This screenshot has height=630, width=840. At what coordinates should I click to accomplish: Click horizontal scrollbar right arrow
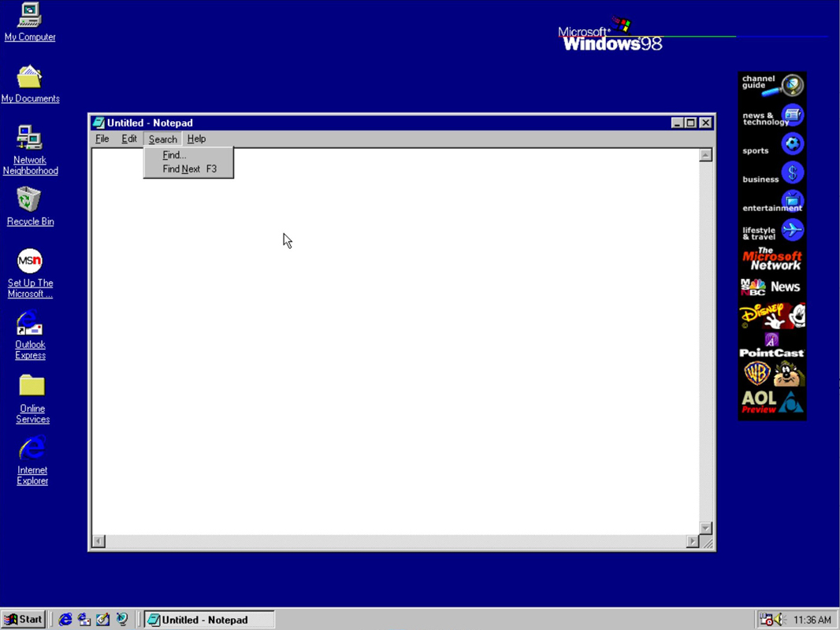coord(693,541)
